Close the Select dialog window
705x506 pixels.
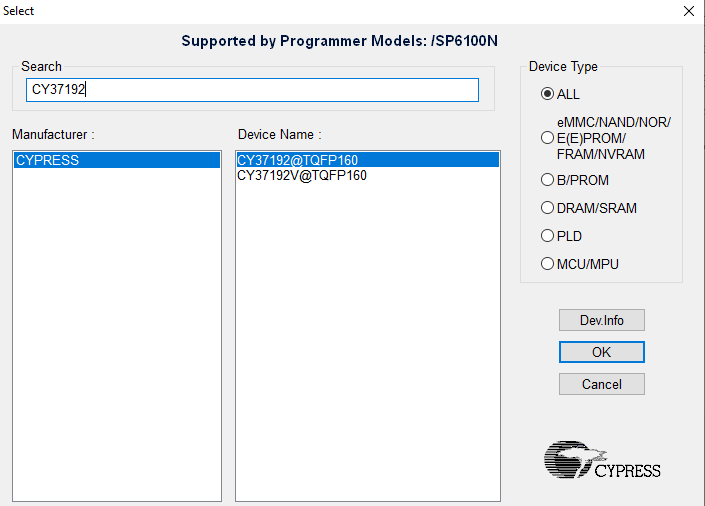[688, 11]
